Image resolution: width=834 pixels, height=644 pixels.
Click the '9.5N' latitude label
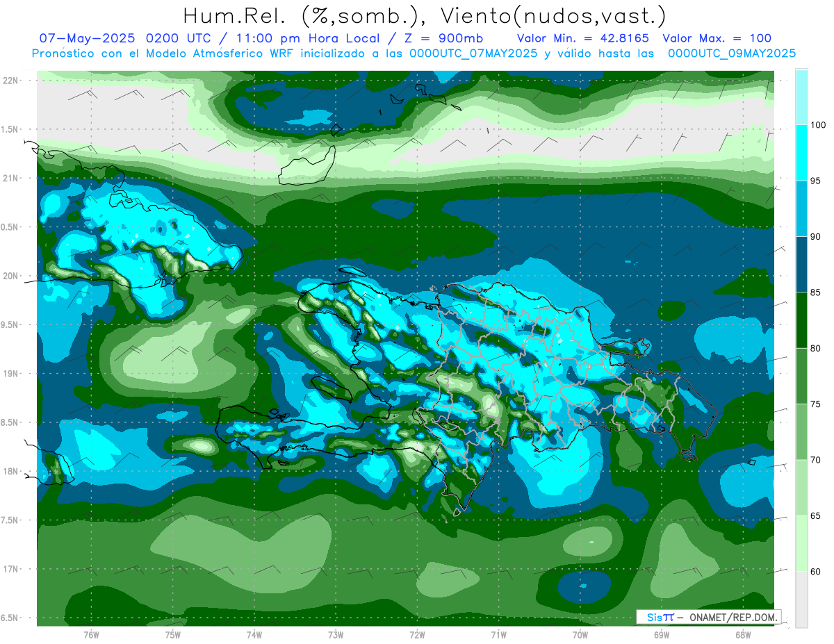[x=10, y=324]
